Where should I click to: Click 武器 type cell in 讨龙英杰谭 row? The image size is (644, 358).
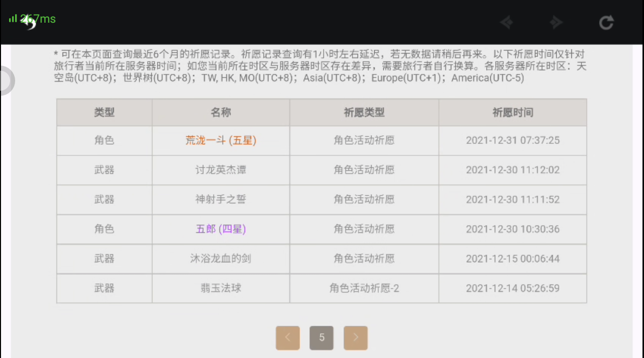tap(104, 170)
